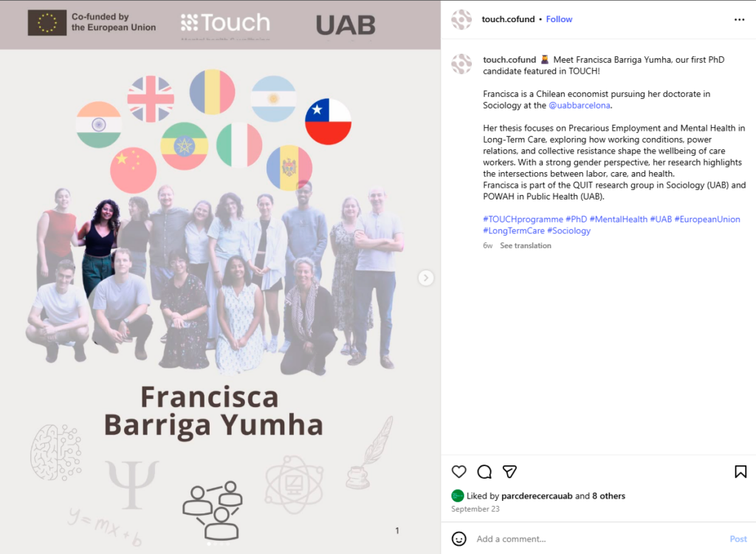Save post with the bookmark icon
The height and width of the screenshot is (554, 756).
[740, 471]
